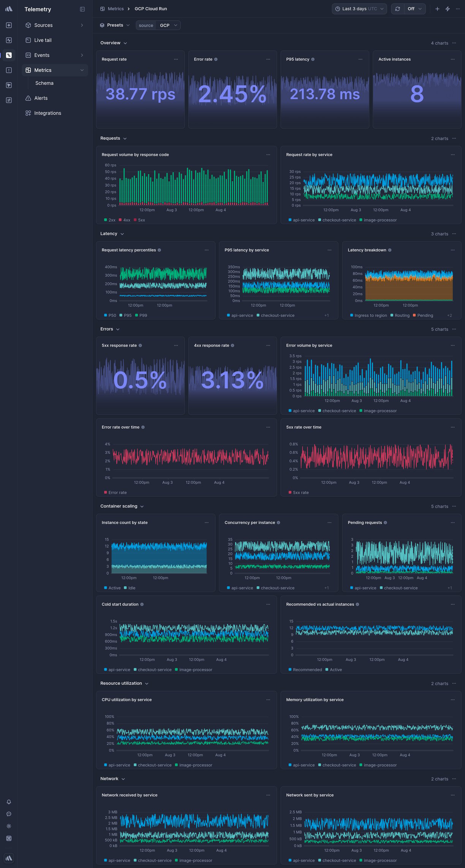This screenshot has width=465, height=868.
Task: Open the chat bubble icon in left rail
Action: 9,814
